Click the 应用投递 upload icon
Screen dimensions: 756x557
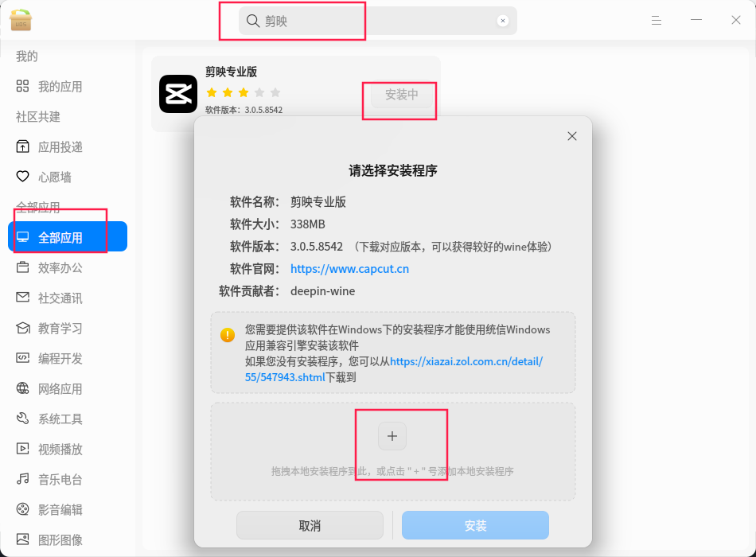point(22,146)
